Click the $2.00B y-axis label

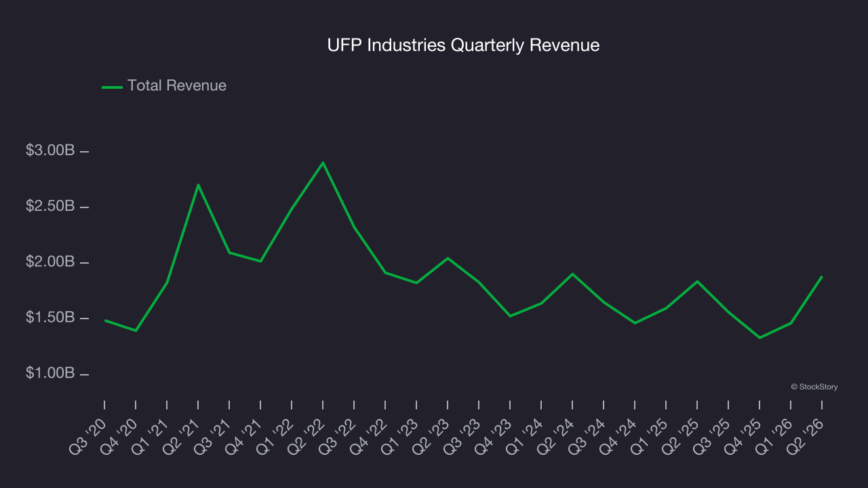pos(50,262)
